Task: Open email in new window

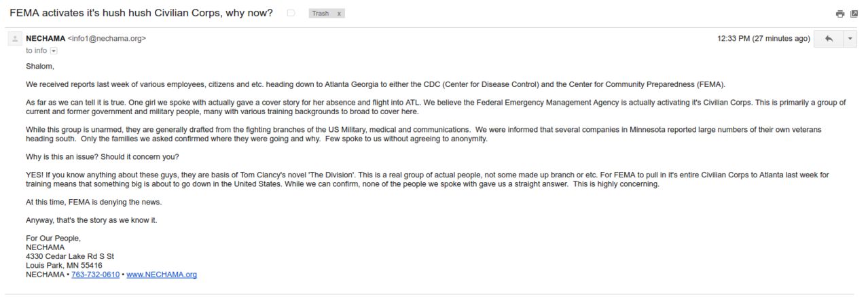Action: point(854,14)
